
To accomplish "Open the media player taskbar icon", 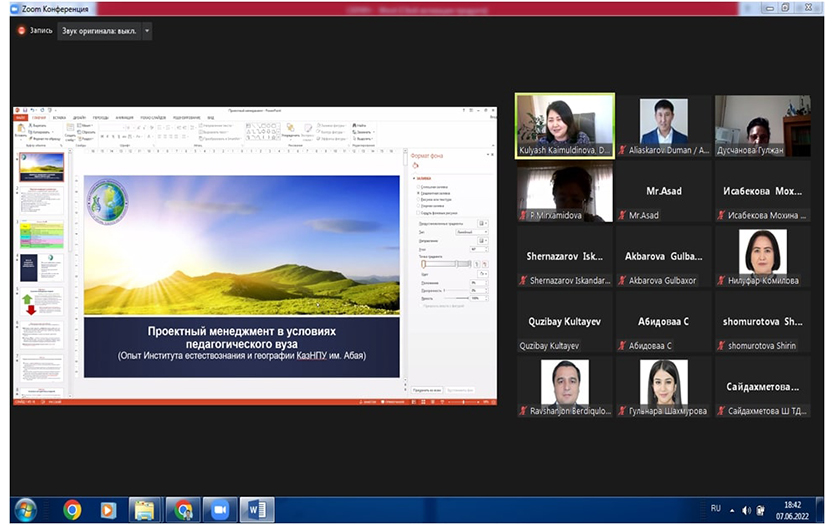I will [108, 509].
